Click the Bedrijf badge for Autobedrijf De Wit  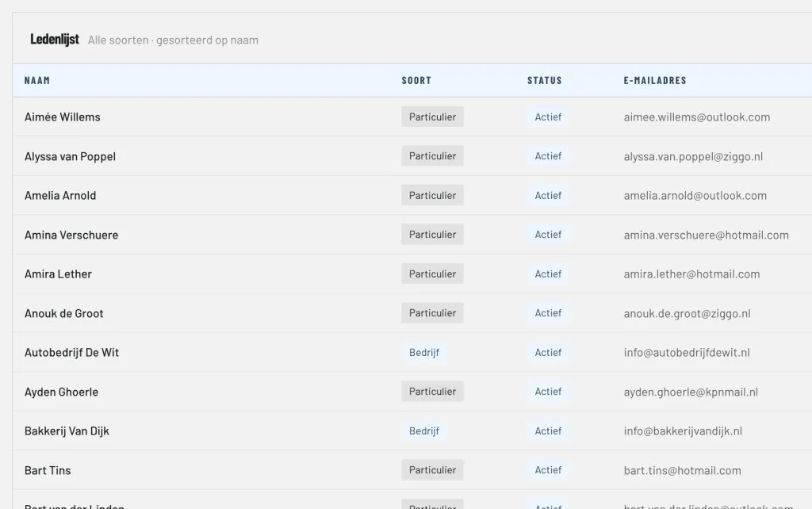pyautogui.click(x=424, y=353)
